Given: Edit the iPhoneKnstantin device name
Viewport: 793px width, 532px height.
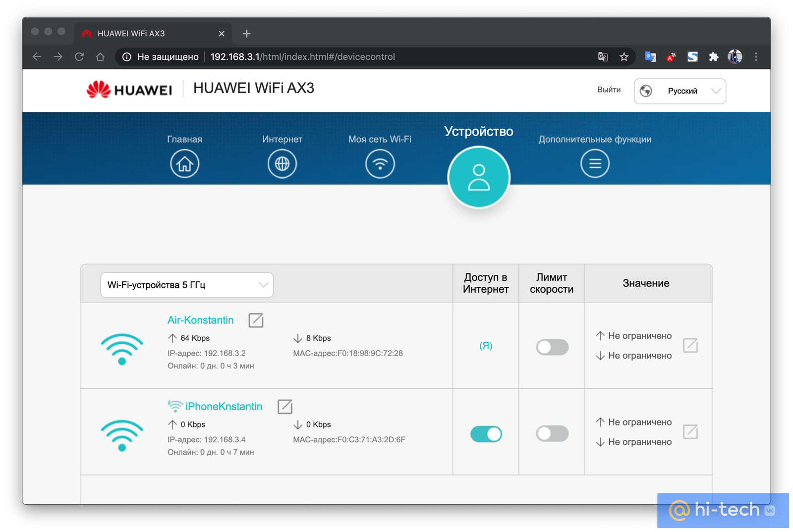Looking at the screenshot, I should (x=284, y=406).
